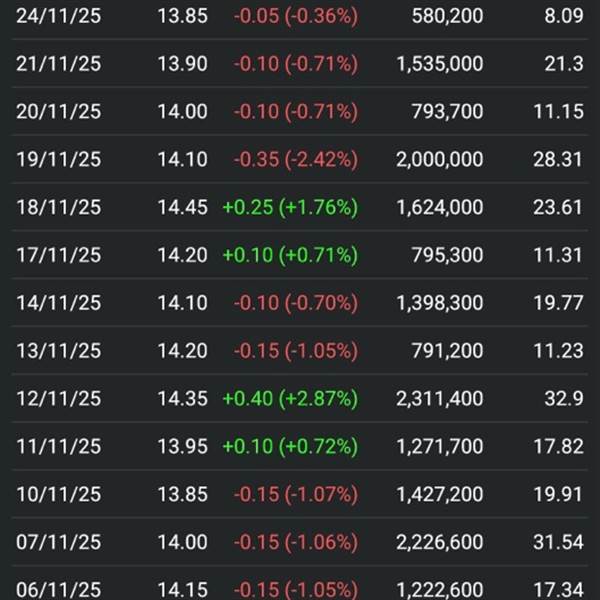Screen dimensions: 600x600
Task: Select the +0.10 (+0.72%) change value
Action: point(290,446)
